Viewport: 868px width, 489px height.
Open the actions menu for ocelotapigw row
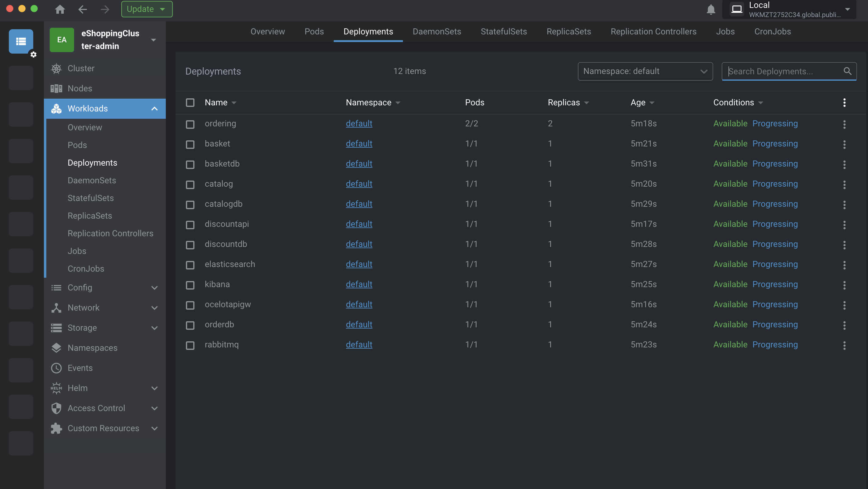(x=844, y=305)
